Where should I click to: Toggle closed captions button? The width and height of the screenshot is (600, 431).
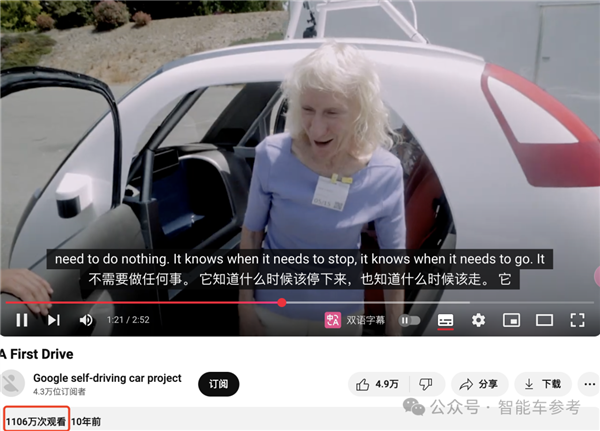[446, 320]
